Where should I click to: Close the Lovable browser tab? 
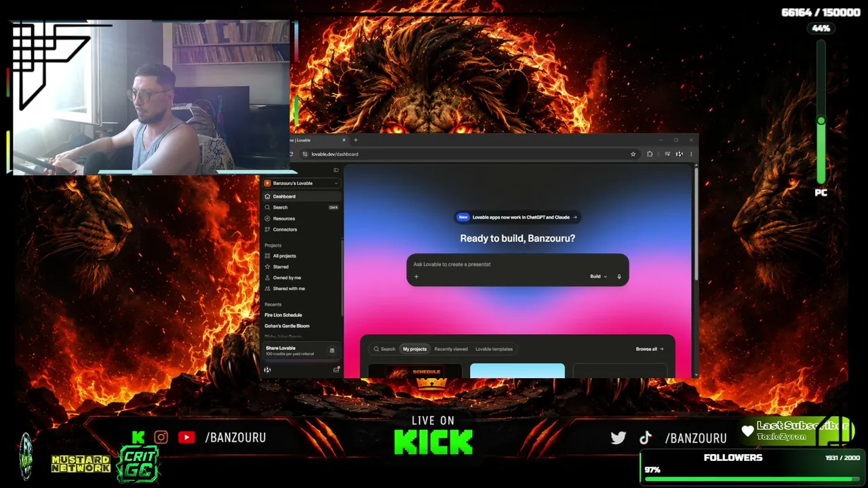pyautogui.click(x=344, y=140)
